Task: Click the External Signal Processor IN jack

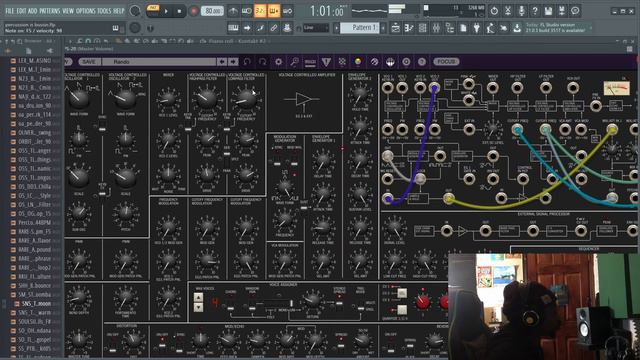Action: (446, 231)
